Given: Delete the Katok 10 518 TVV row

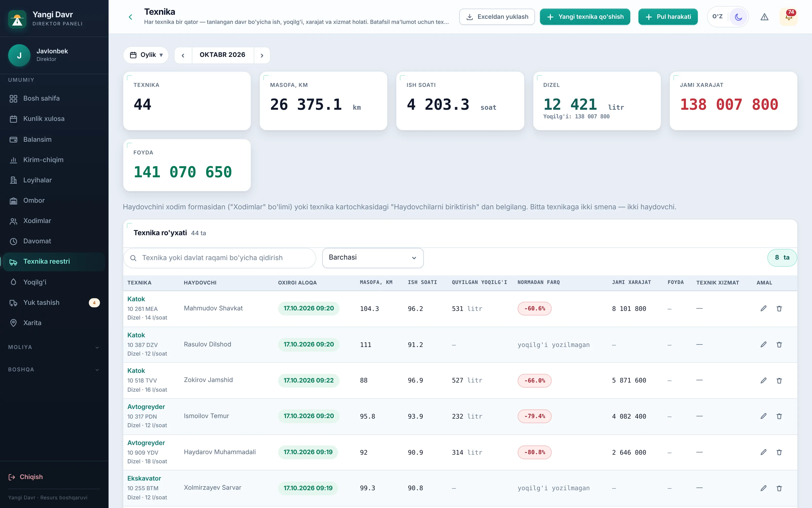Looking at the screenshot, I should point(779,380).
